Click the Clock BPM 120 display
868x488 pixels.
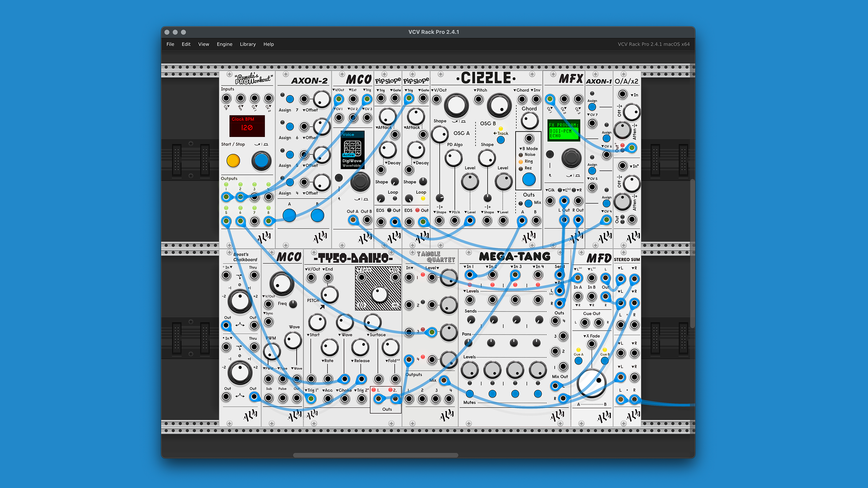point(247,126)
